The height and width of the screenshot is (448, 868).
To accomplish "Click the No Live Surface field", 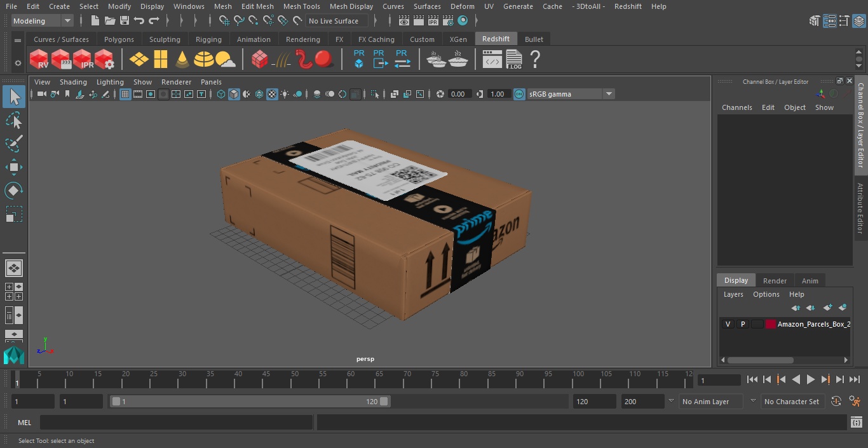I will (x=337, y=21).
